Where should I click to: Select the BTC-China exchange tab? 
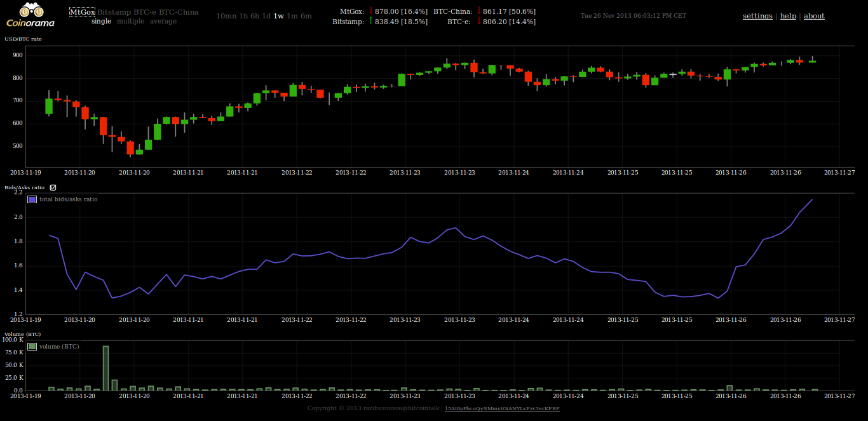click(x=179, y=12)
